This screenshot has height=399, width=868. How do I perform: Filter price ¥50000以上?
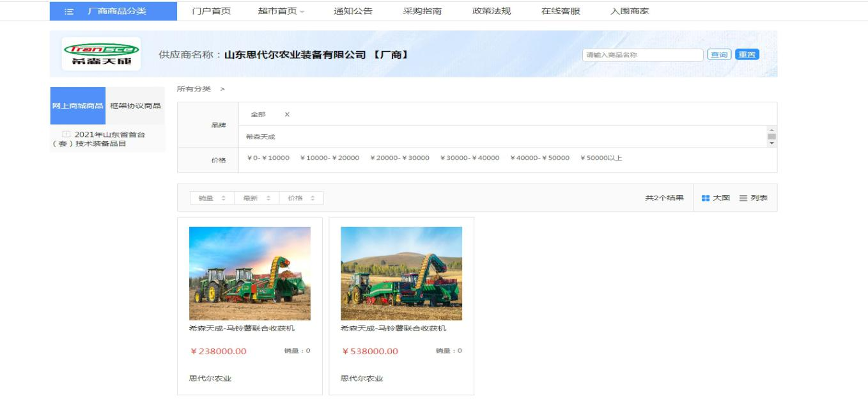coord(601,158)
